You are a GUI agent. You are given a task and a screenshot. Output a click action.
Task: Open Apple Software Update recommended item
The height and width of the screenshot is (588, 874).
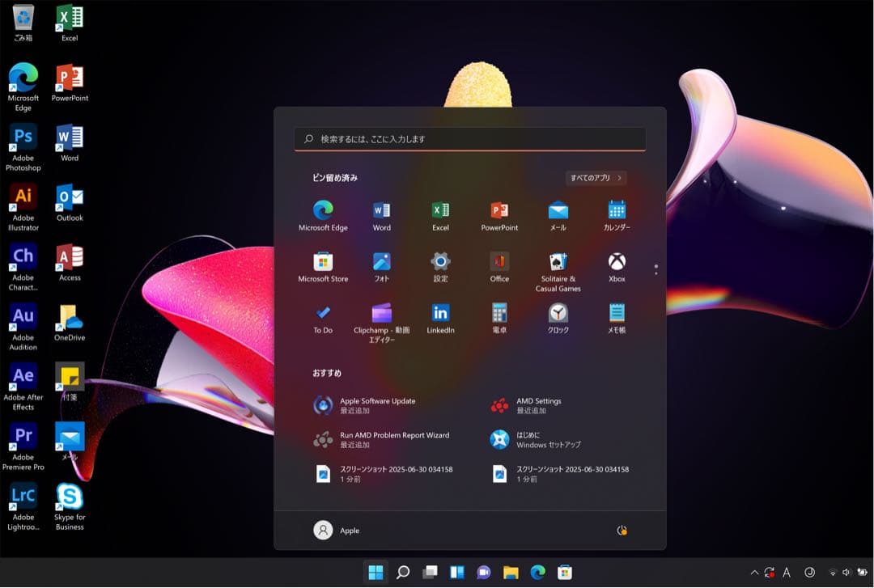coord(377,405)
